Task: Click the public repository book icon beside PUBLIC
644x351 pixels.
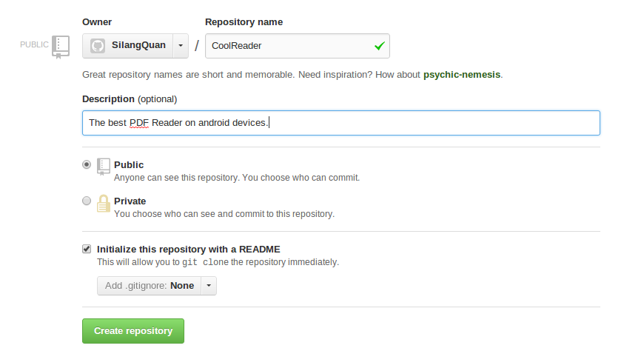Action: point(61,47)
